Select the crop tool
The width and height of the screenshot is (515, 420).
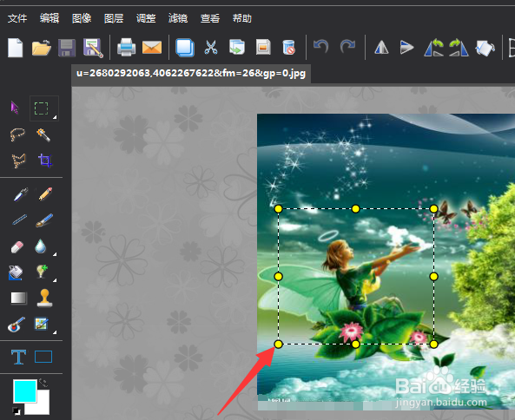45,161
